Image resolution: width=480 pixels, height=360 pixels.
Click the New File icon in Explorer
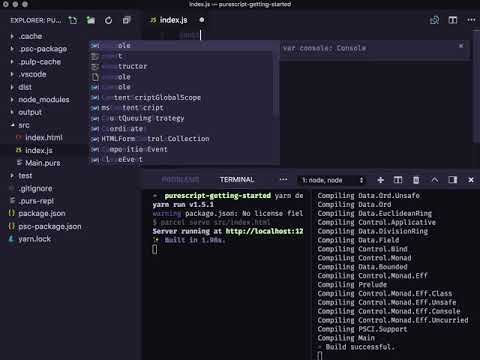coord(73,20)
